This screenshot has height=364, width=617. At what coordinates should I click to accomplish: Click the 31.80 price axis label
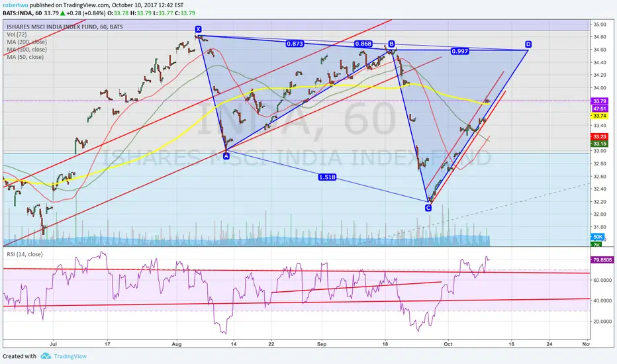click(600, 227)
